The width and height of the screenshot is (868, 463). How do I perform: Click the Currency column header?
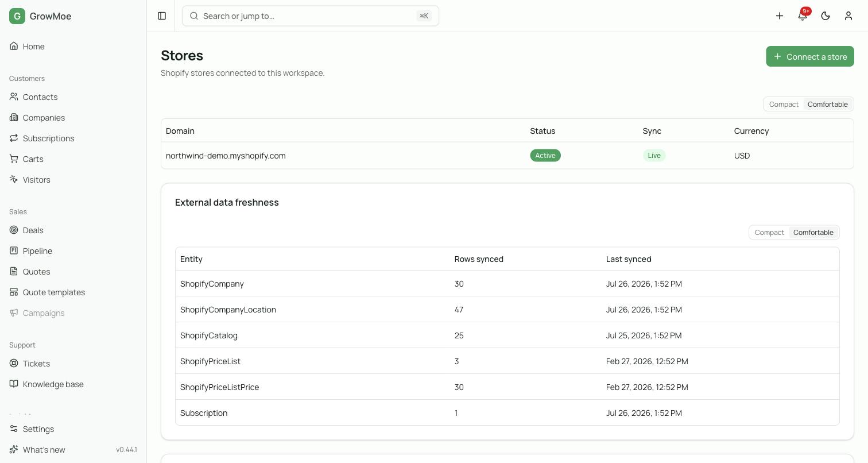click(x=751, y=131)
